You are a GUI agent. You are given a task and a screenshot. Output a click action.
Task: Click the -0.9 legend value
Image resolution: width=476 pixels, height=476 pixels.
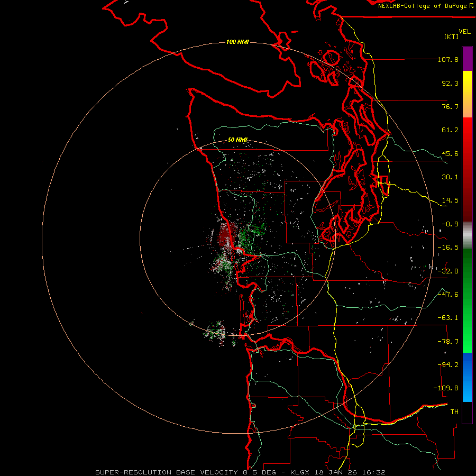(450, 224)
